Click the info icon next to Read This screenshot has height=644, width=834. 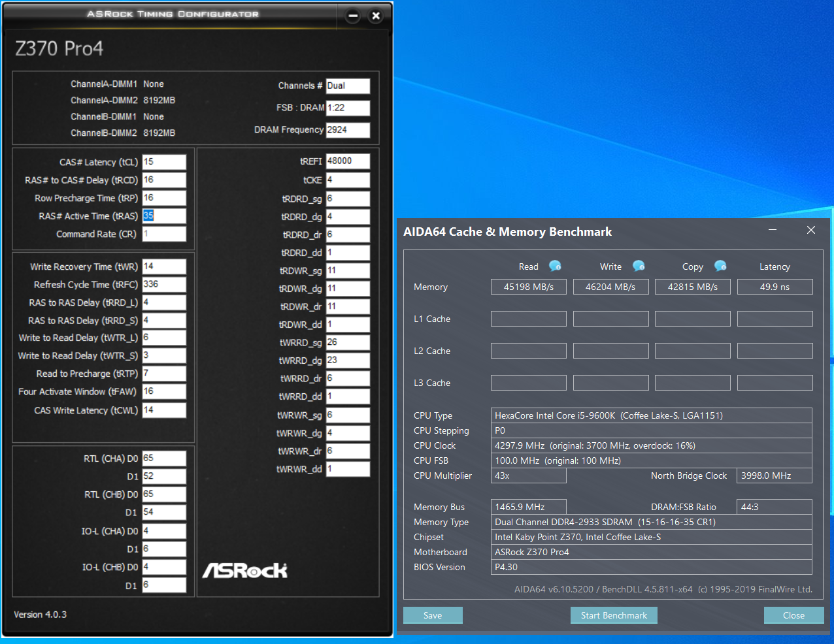(555, 266)
